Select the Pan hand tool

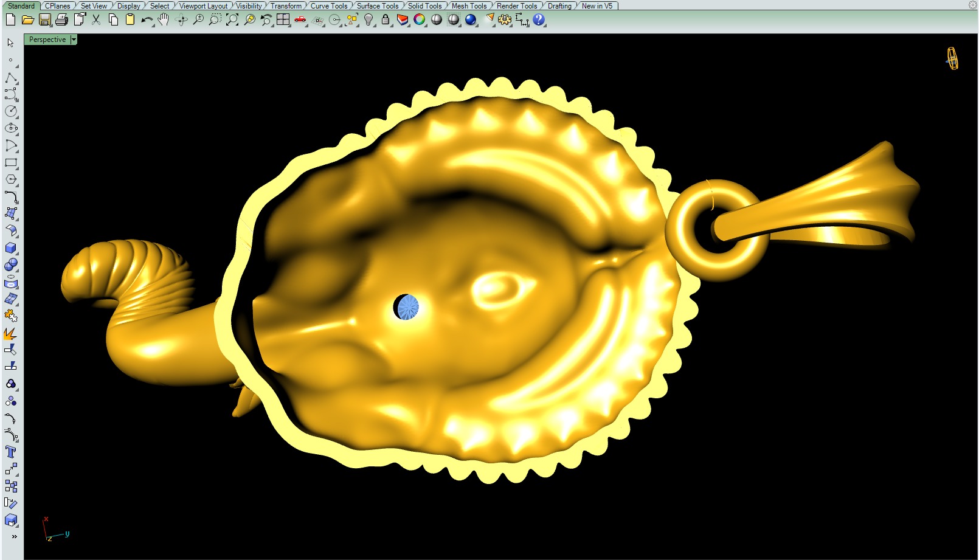(x=164, y=19)
